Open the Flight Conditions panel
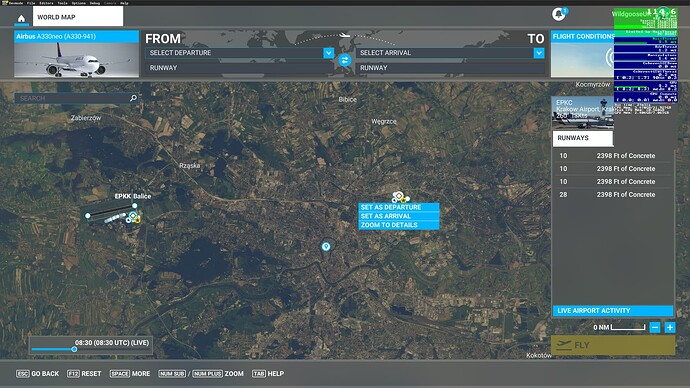 pyautogui.click(x=583, y=54)
